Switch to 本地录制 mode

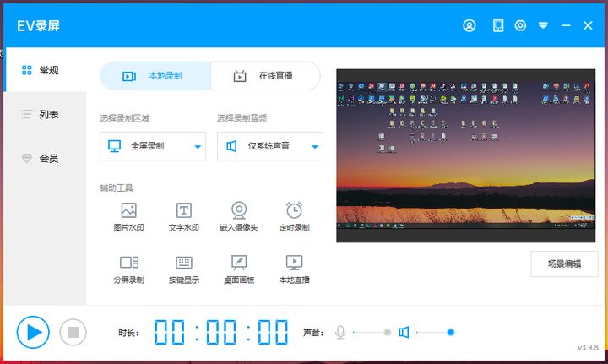click(155, 76)
